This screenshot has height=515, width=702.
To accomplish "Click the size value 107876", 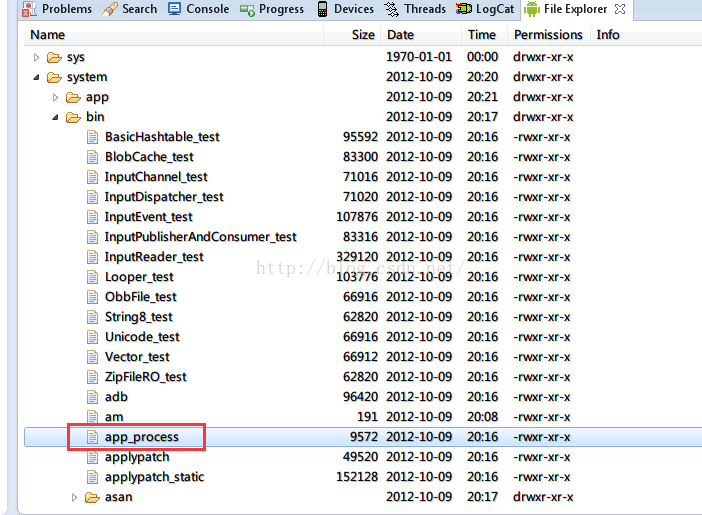I will [357, 217].
